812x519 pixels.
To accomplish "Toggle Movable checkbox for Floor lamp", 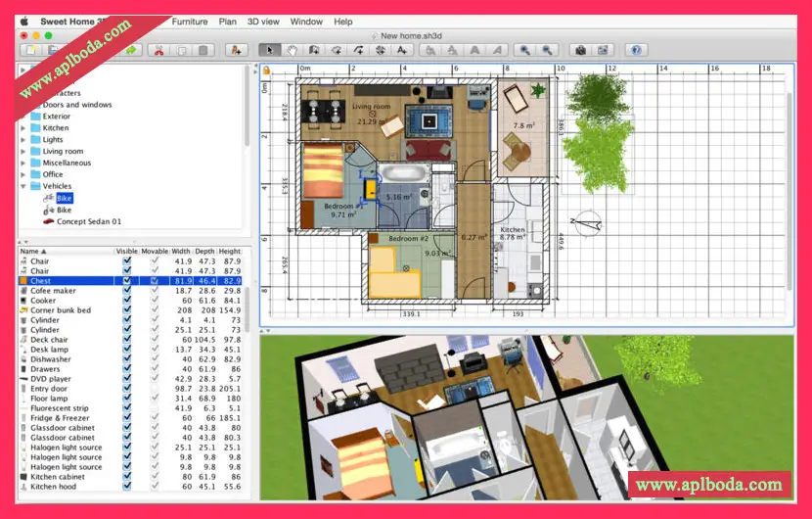I will (x=154, y=399).
